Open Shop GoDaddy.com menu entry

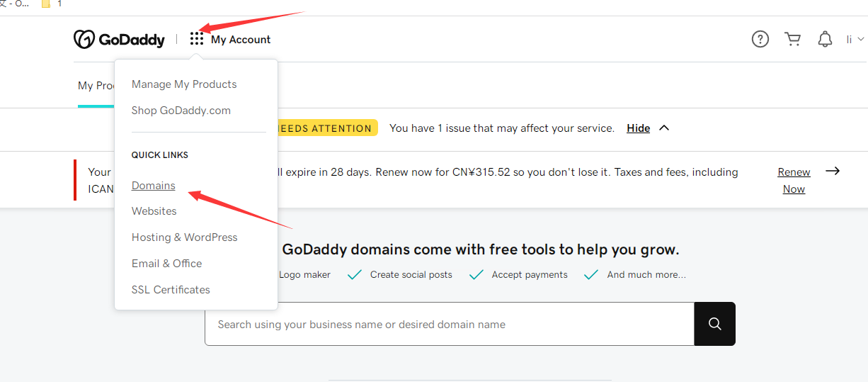(x=181, y=111)
